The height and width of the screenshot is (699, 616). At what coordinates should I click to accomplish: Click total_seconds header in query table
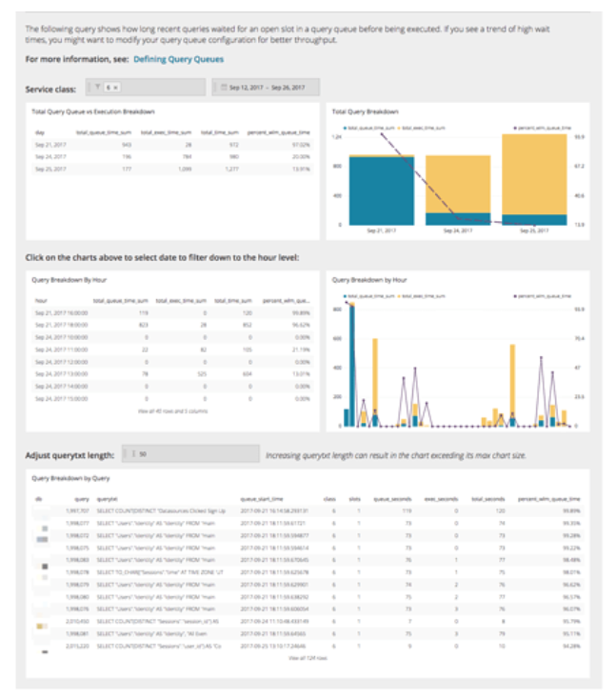(488, 499)
